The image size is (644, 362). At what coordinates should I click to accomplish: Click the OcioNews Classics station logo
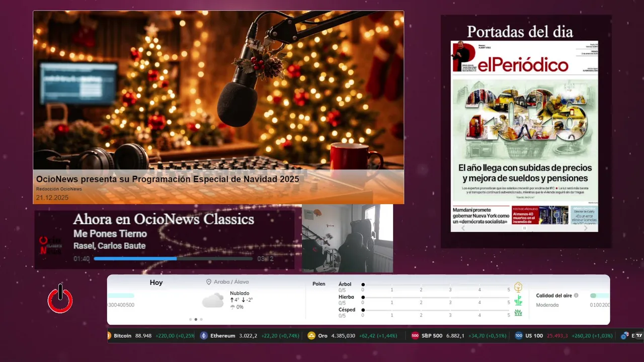tap(50, 245)
